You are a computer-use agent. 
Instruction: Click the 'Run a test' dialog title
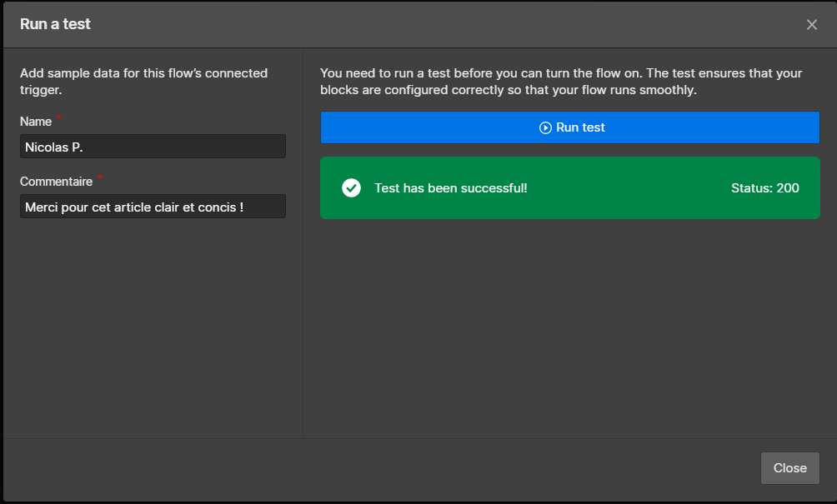click(55, 24)
